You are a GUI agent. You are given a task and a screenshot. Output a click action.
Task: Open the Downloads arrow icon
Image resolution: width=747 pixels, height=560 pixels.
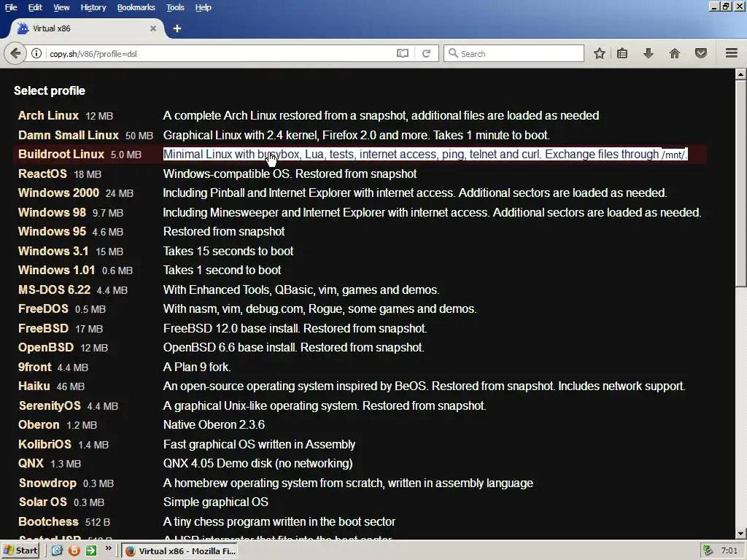point(648,53)
